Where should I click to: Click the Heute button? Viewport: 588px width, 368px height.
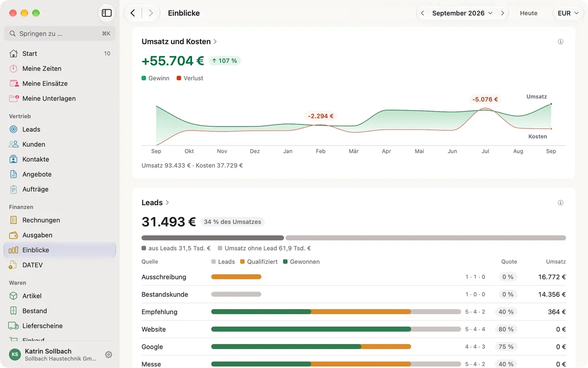(x=529, y=13)
